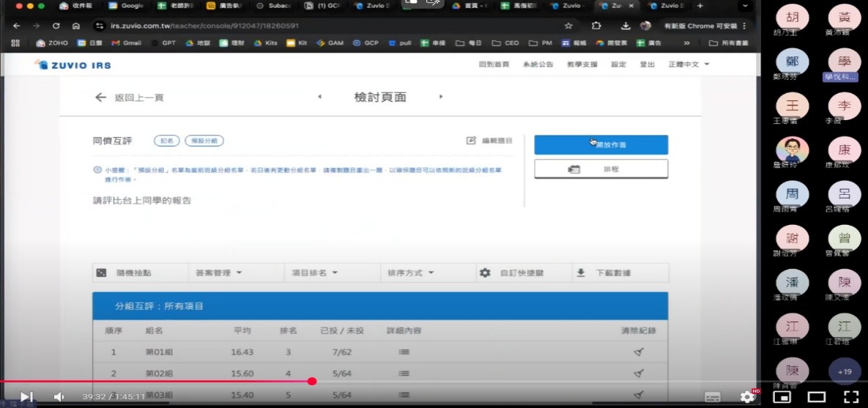Click the back arrow next to 返回上一頁
868x408 pixels.
coord(101,97)
